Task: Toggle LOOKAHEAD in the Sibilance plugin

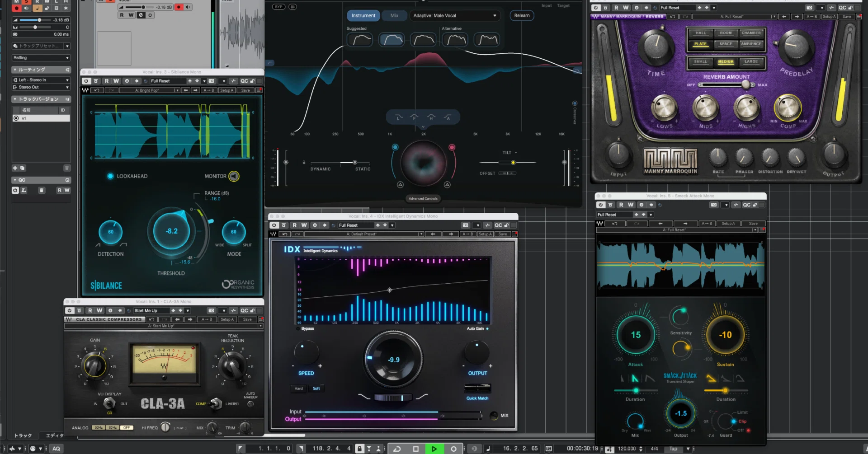Action: point(110,176)
